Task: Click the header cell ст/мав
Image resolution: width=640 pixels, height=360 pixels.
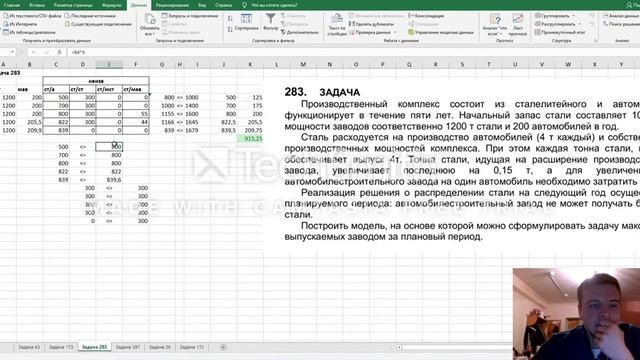Action: click(x=136, y=89)
